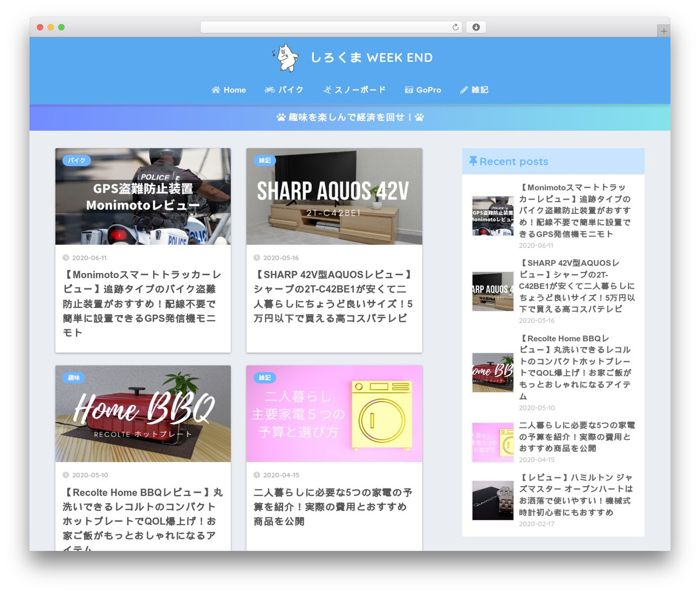Open the GoPro menu item
This screenshot has width=700, height=593.
point(423,90)
